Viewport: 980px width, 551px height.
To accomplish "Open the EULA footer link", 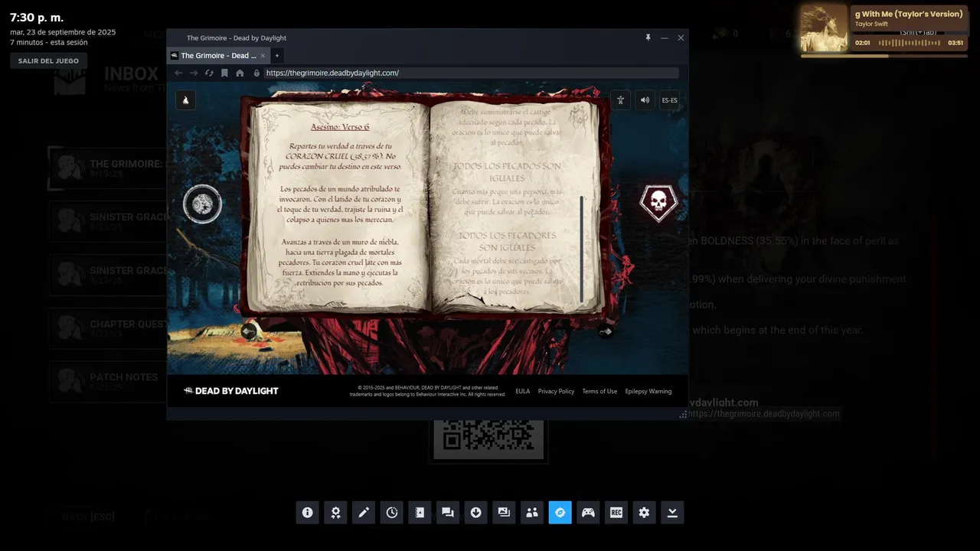I will click(x=522, y=391).
